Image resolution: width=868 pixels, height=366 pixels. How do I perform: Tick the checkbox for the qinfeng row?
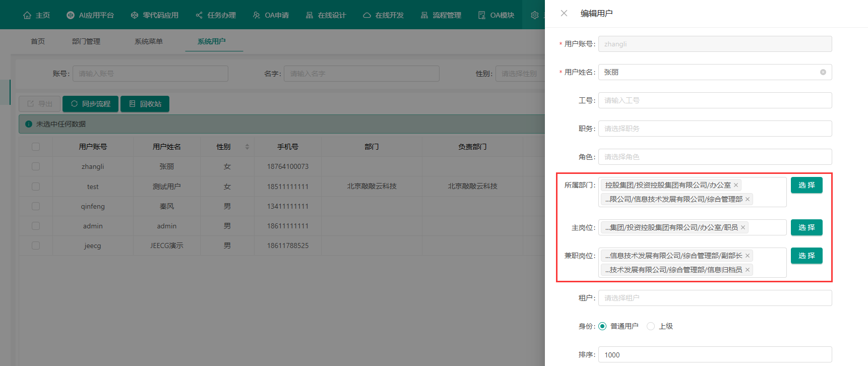(36, 206)
